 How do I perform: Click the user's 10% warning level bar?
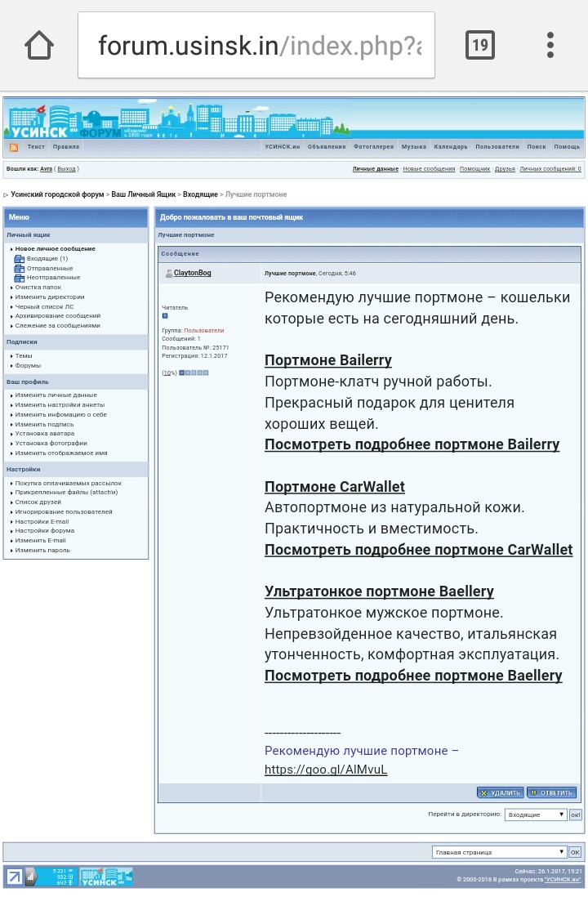click(x=194, y=373)
